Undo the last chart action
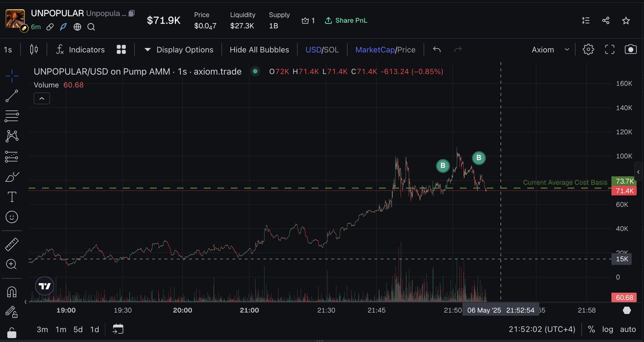The height and width of the screenshot is (342, 644). tap(437, 49)
